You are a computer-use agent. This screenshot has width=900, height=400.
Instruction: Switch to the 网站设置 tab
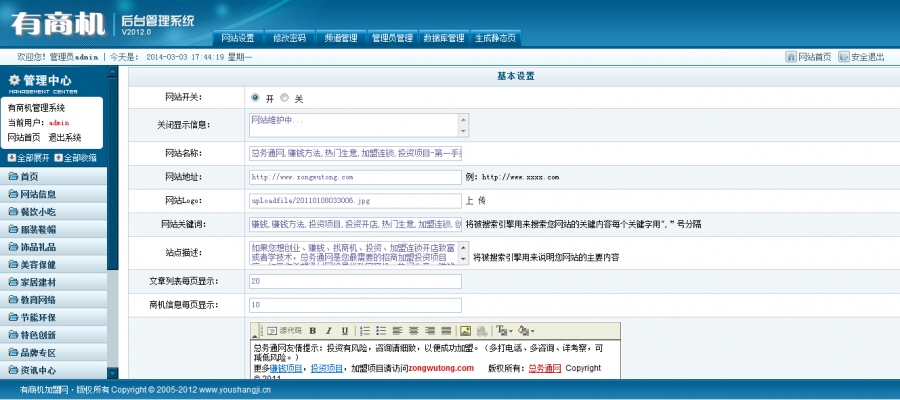click(x=238, y=38)
